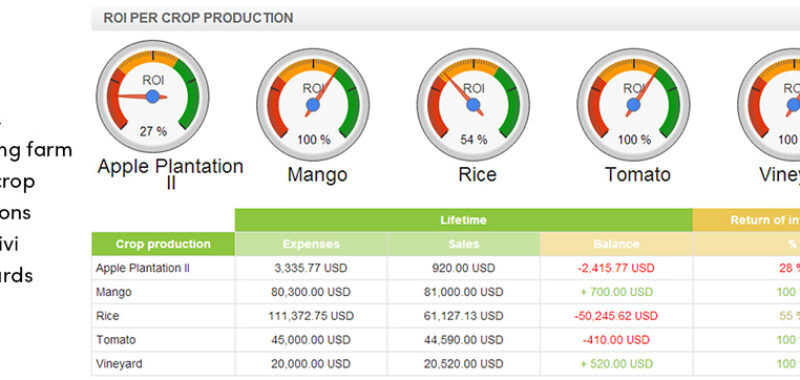Viewport: 800px width, 380px height.
Task: Click the Mango gauge label text
Action: coord(317,175)
